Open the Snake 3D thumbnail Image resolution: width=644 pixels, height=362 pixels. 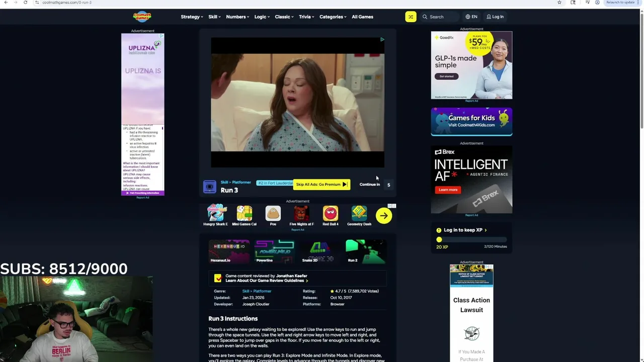pyautogui.click(x=319, y=252)
